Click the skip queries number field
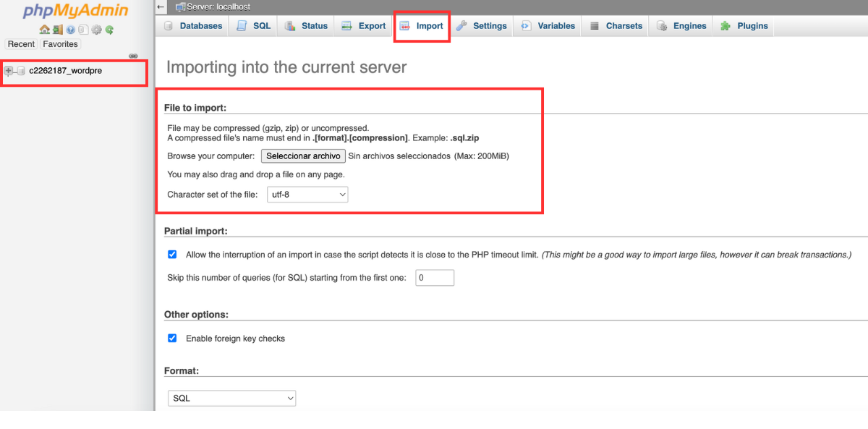 434,278
